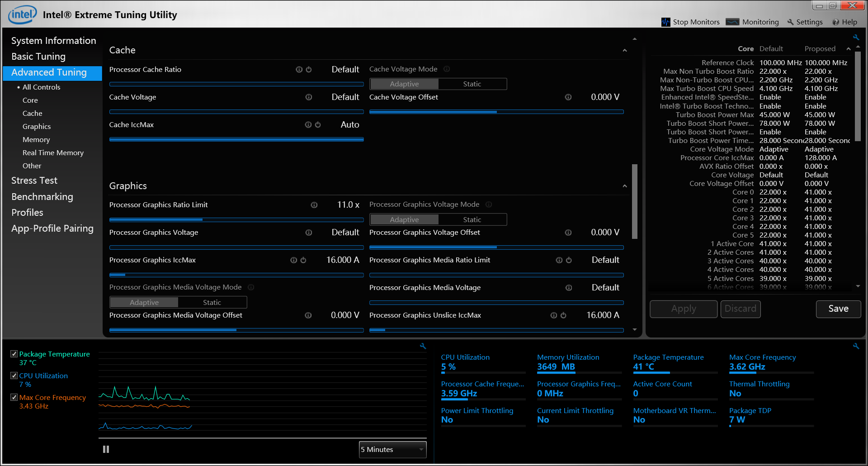Collapse the Graphics section
The height and width of the screenshot is (466, 868).
pyautogui.click(x=625, y=186)
